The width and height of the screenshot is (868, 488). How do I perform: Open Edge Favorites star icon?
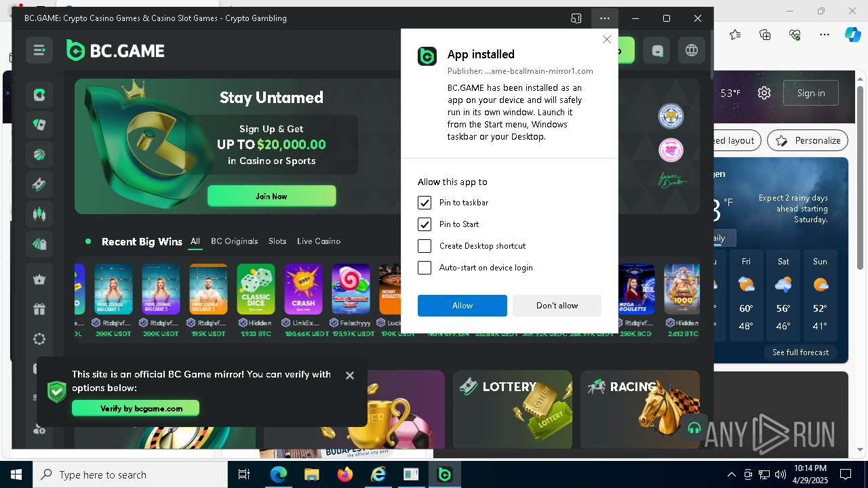(x=735, y=35)
